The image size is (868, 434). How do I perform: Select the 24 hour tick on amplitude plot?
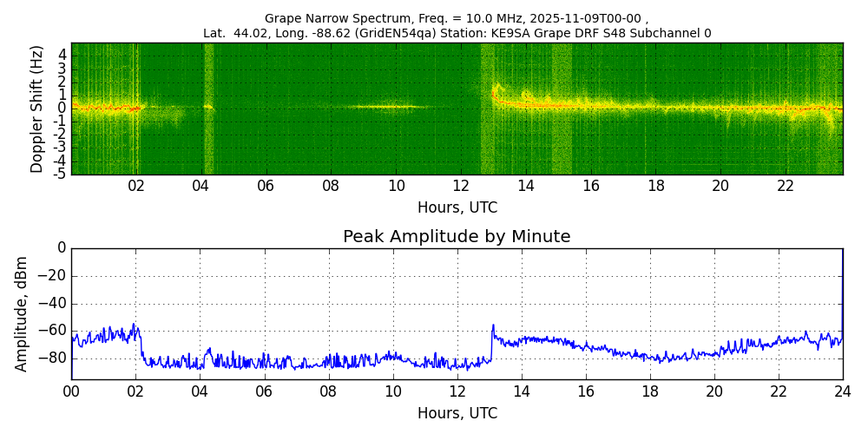coord(842,391)
